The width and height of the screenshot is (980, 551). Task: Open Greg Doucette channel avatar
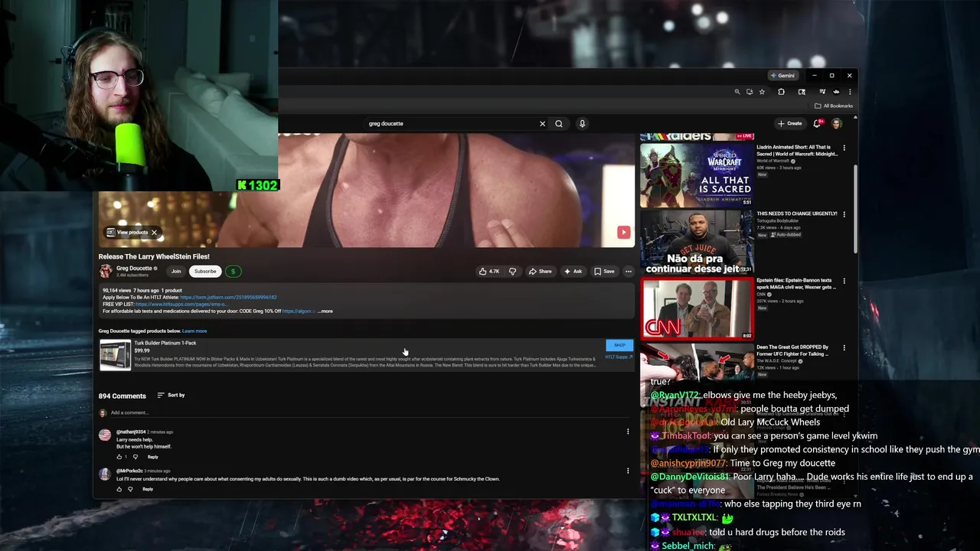[x=105, y=271]
